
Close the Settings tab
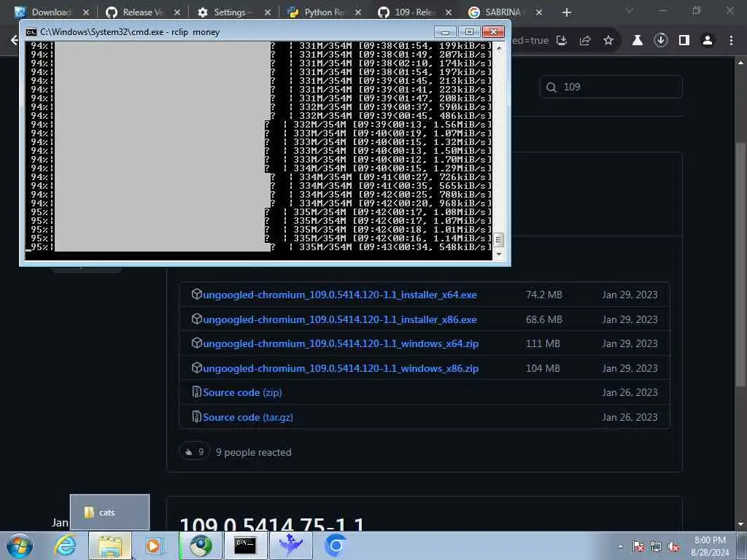(x=267, y=12)
